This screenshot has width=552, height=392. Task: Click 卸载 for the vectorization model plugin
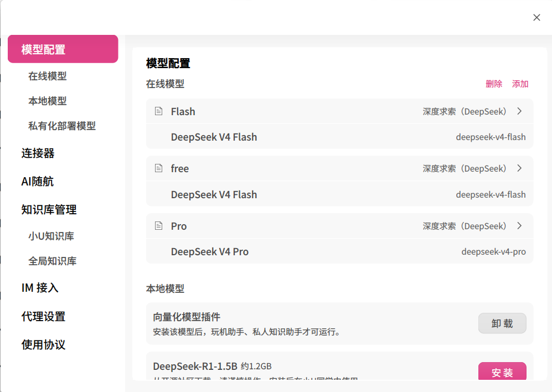tap(502, 323)
